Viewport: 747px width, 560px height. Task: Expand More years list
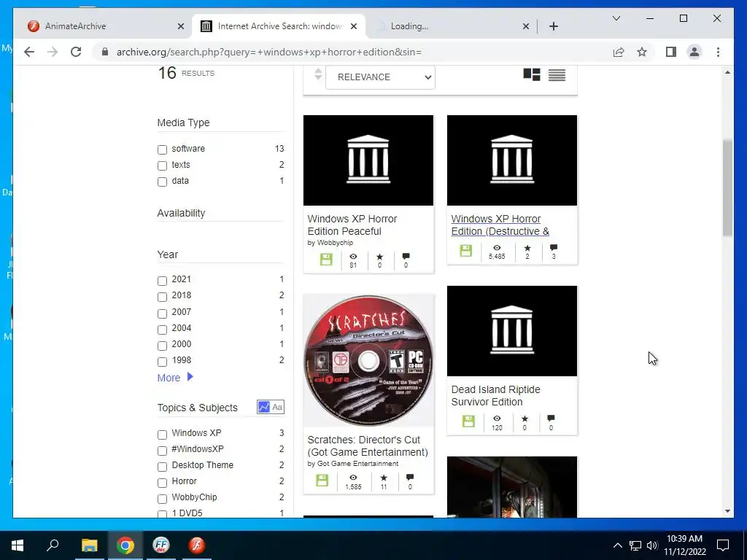[175, 378]
